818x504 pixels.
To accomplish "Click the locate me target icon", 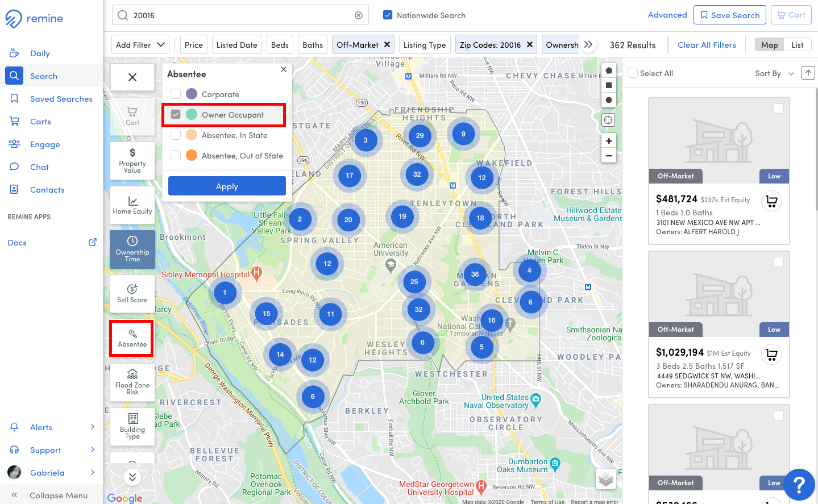I will [x=609, y=120].
